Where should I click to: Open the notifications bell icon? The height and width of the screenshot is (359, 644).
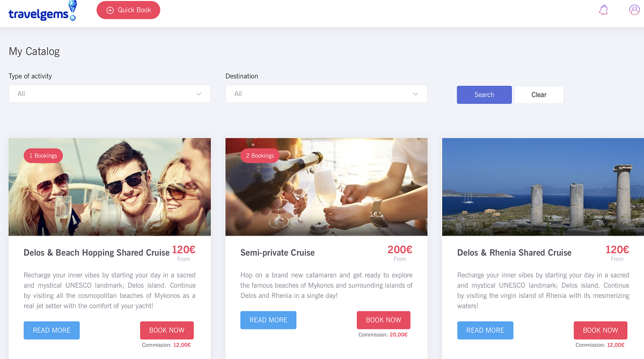(603, 10)
